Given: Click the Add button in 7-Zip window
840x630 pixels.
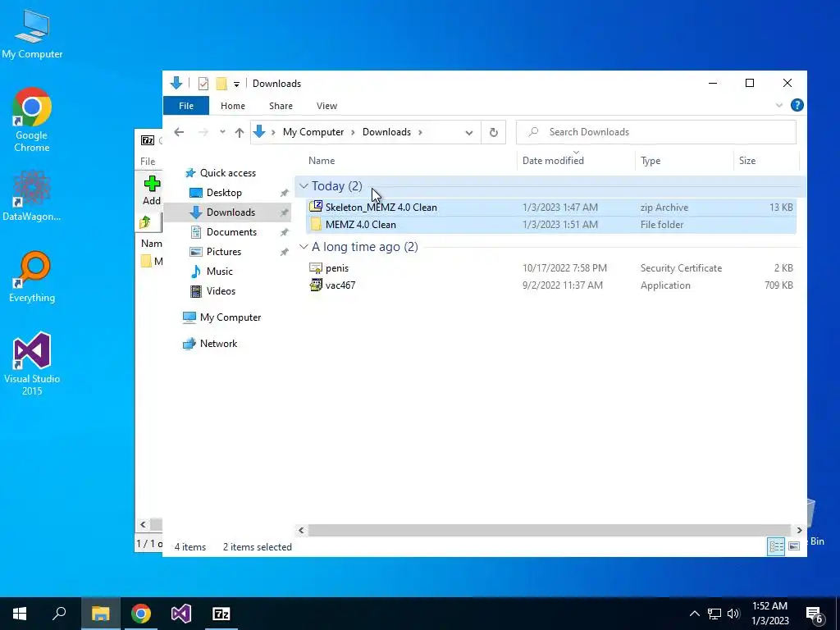Looking at the screenshot, I should pos(152,190).
